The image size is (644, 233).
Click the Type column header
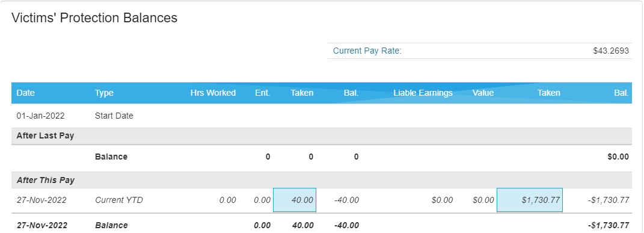coord(104,93)
